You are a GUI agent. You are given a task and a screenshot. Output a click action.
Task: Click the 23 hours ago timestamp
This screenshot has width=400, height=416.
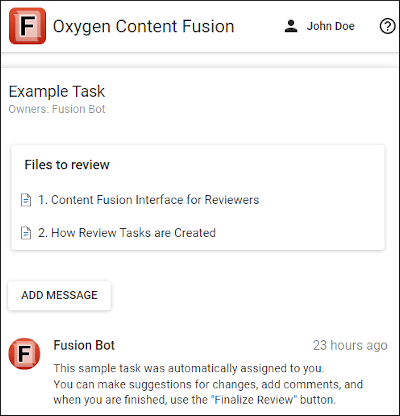pos(350,345)
